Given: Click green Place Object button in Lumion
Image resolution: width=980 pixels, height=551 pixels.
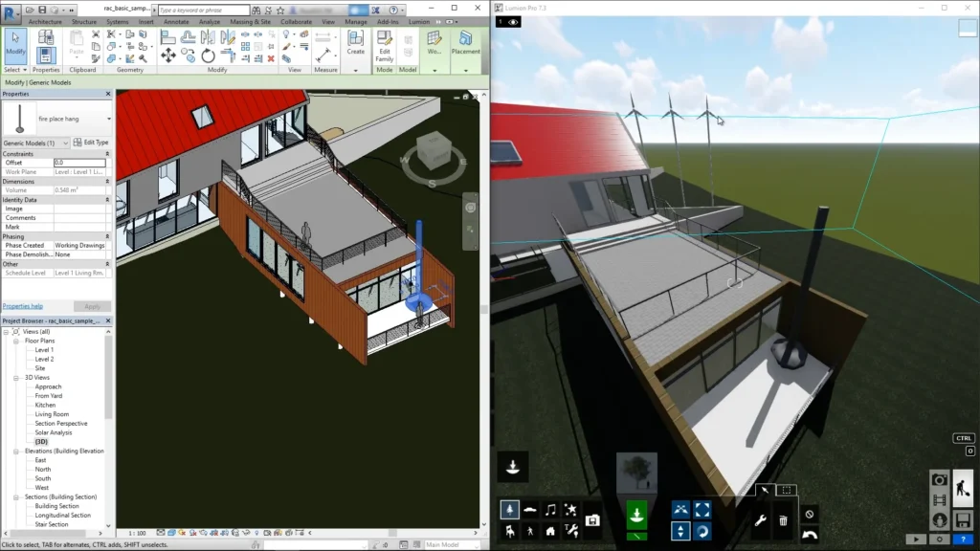Looking at the screenshot, I should pos(636,516).
